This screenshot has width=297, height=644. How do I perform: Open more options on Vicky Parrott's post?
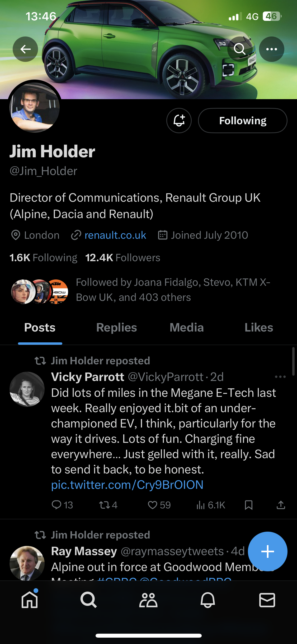(280, 377)
